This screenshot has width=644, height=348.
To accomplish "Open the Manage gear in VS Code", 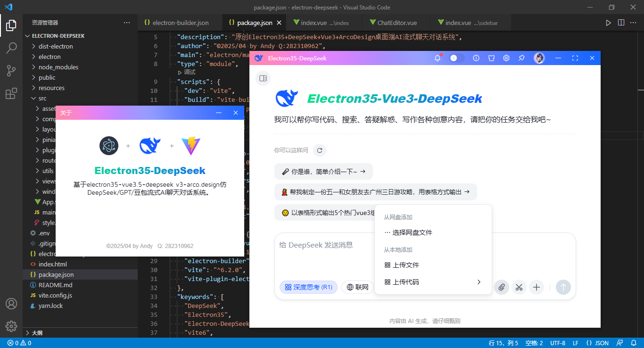I will (x=11, y=326).
